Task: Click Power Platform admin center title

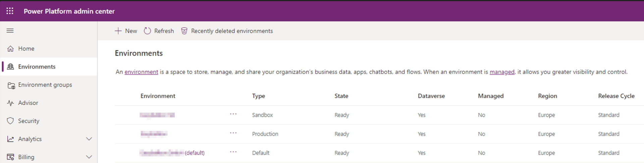Action: pos(69,11)
